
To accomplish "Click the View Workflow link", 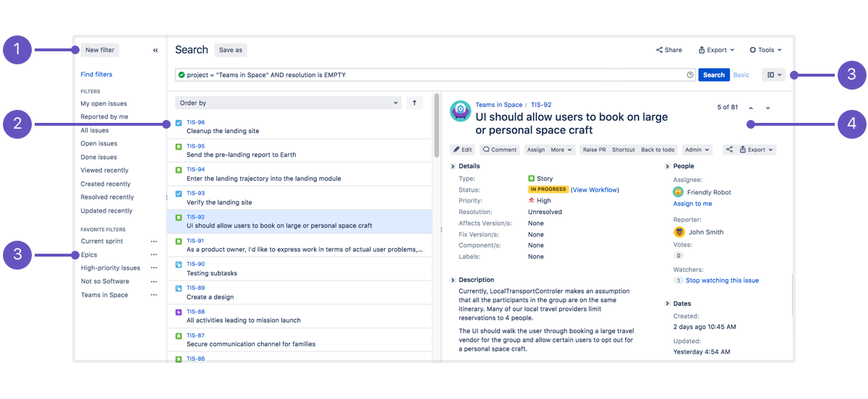I will click(595, 189).
